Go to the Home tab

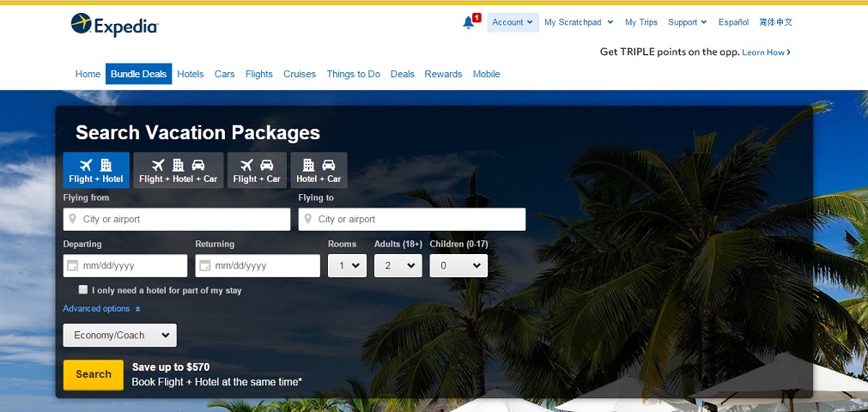pyautogui.click(x=88, y=74)
